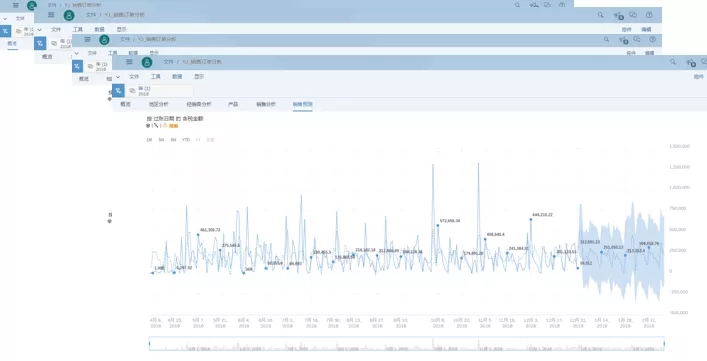Image resolution: width=707 pixels, height=361 pixels.
Task: Click the orange 预测 forecast warning indicator
Action: [x=171, y=126]
